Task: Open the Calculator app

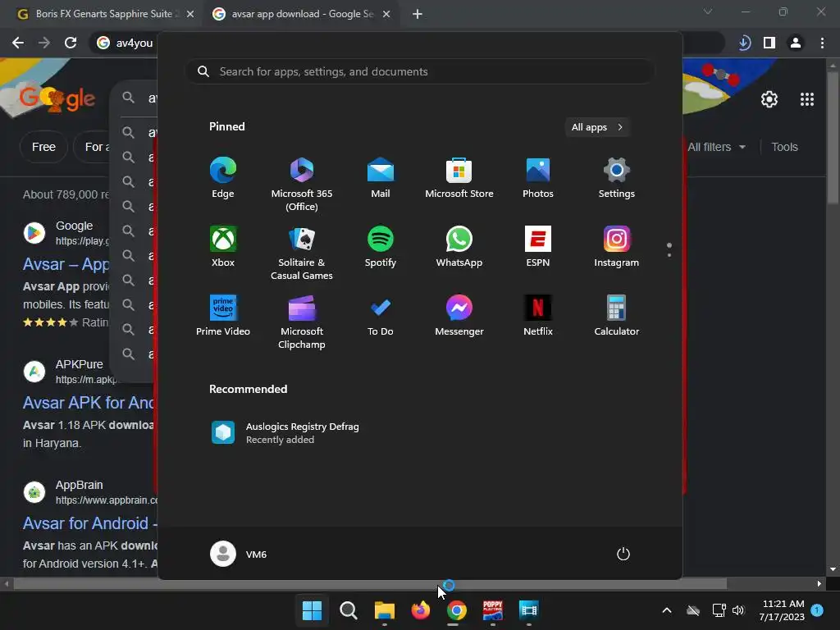Action: 617,316
